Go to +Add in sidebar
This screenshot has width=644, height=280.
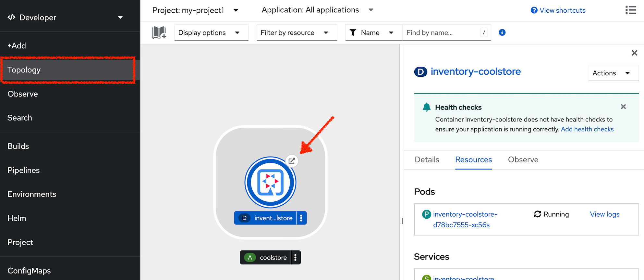tap(70, 46)
